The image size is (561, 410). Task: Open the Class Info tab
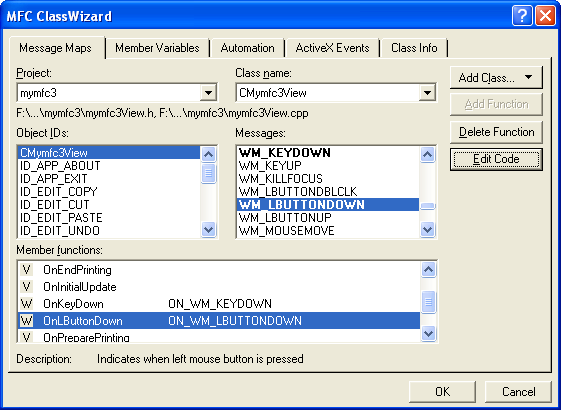[x=414, y=48]
